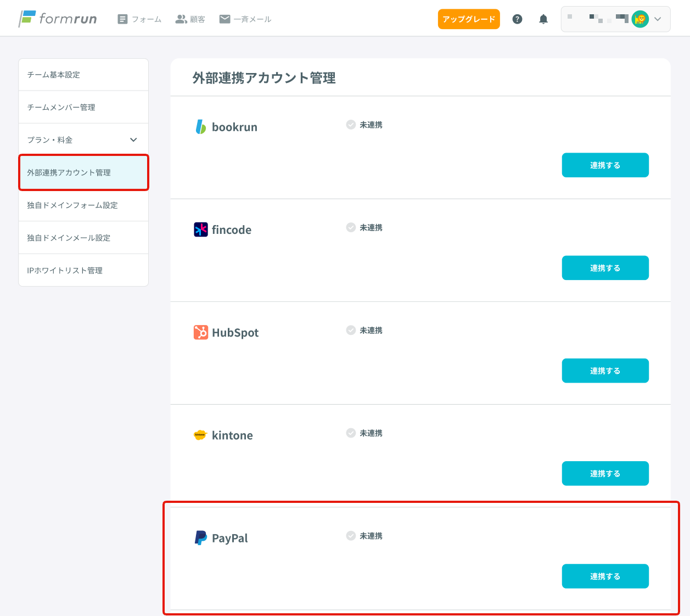Click the PayPal service name

tap(230, 538)
